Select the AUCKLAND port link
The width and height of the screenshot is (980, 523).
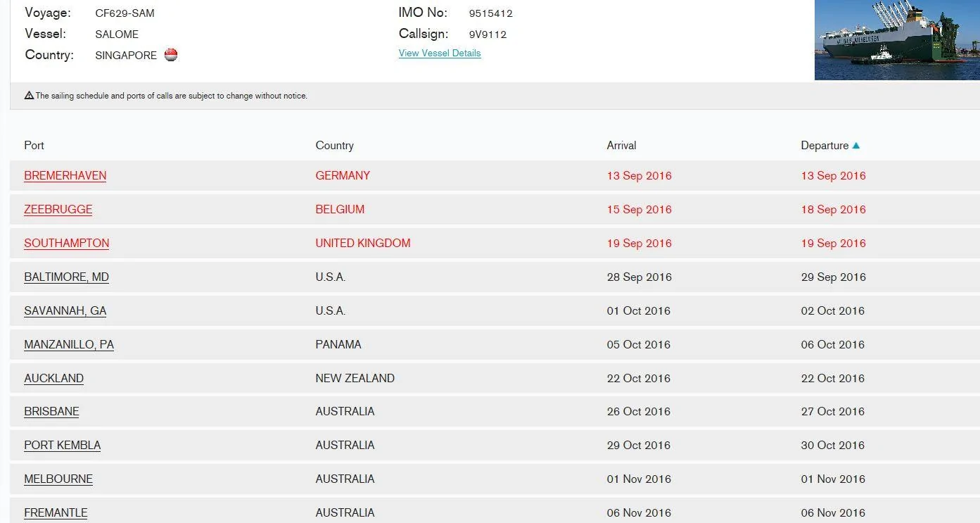[54, 379]
